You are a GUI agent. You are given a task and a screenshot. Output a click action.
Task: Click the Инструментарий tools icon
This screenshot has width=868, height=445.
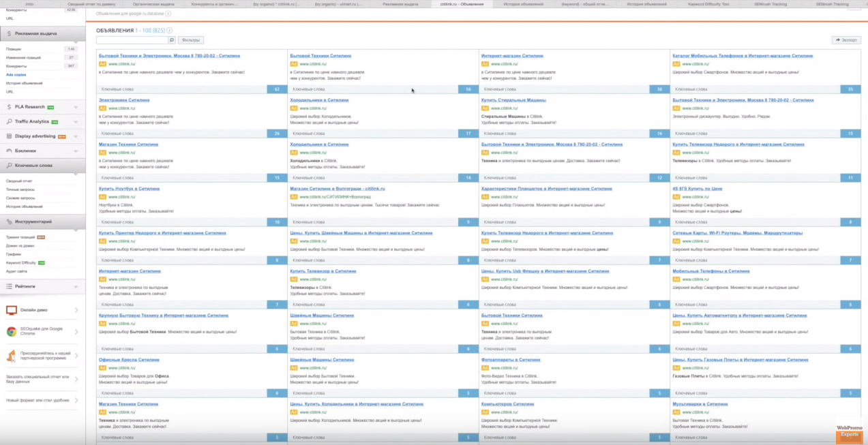9,221
